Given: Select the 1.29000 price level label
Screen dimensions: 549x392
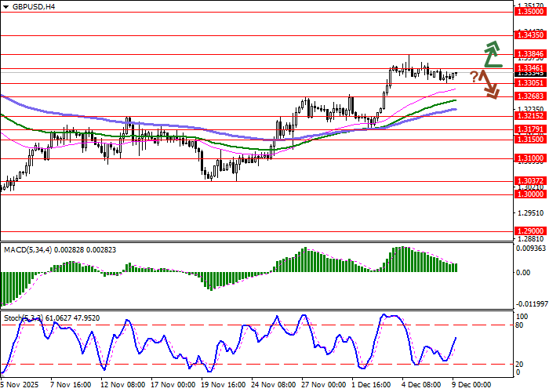Looking at the screenshot, I should 530,231.
